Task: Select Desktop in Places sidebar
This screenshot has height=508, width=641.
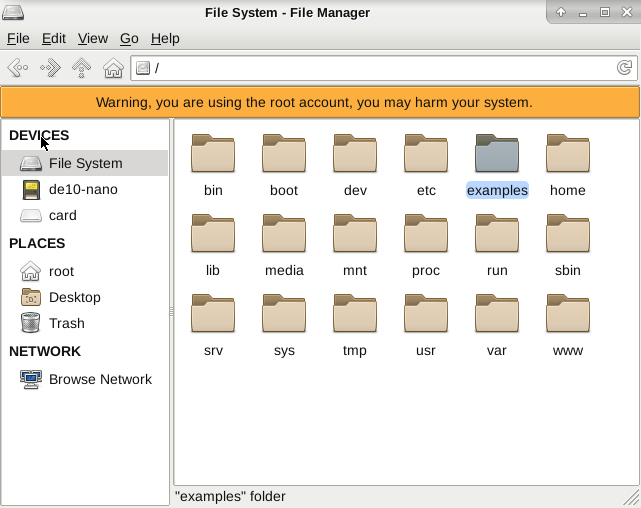Action: [x=74, y=297]
